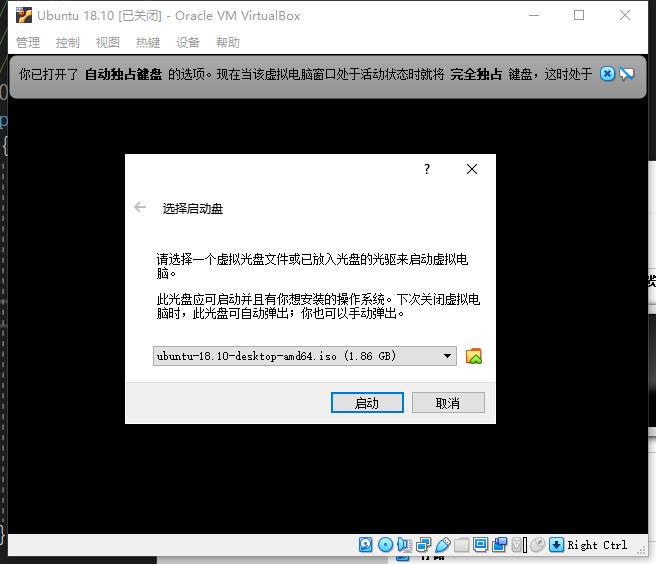Click the 启动 button

(x=367, y=402)
